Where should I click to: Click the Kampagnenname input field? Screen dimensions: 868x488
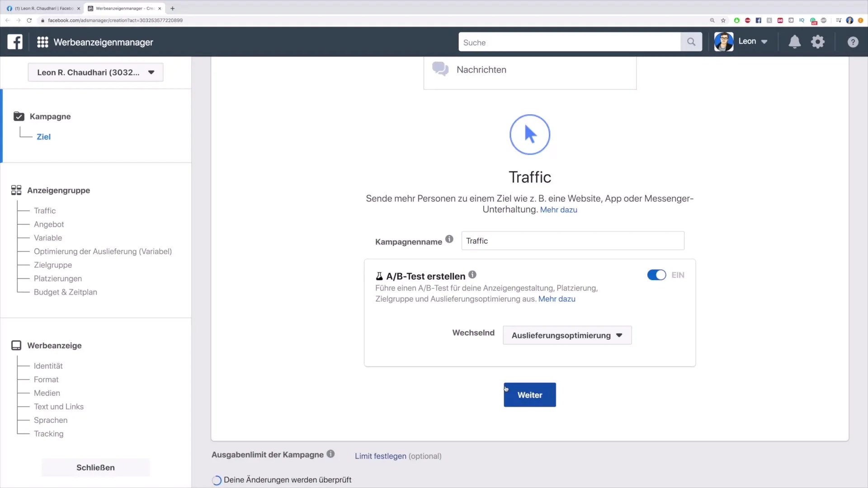(x=571, y=241)
